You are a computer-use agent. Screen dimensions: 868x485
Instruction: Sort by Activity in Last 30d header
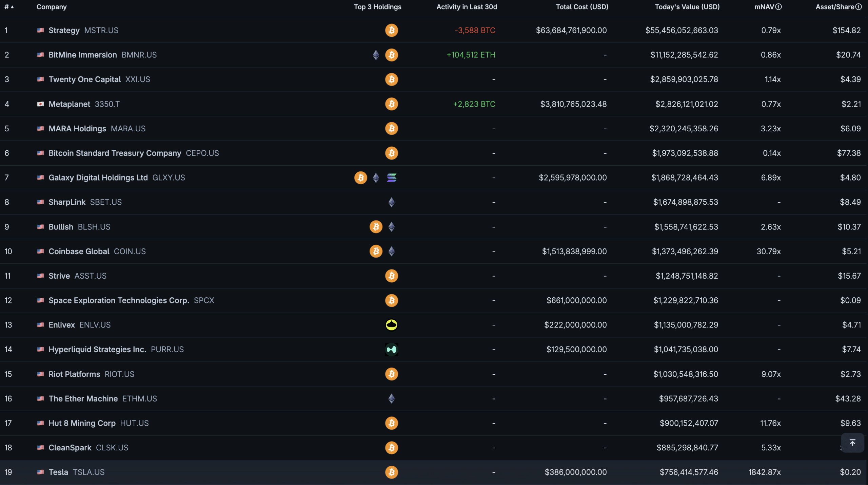coord(467,7)
